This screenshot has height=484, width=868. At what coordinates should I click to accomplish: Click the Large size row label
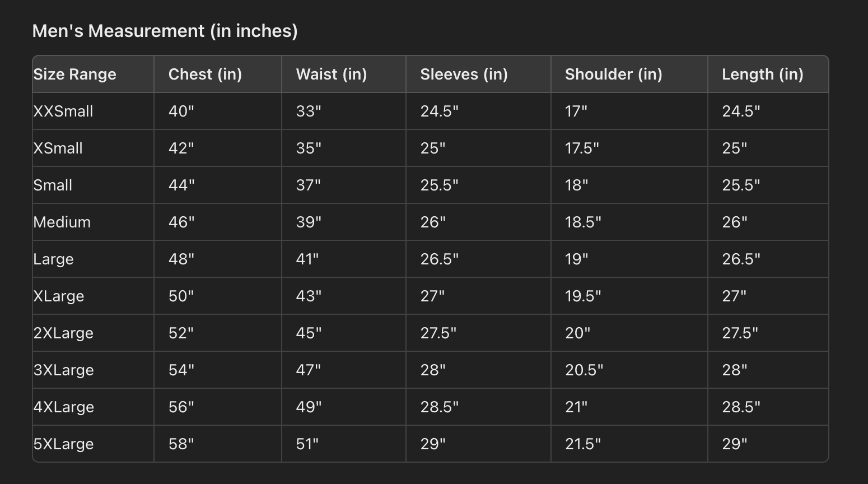[x=53, y=259]
